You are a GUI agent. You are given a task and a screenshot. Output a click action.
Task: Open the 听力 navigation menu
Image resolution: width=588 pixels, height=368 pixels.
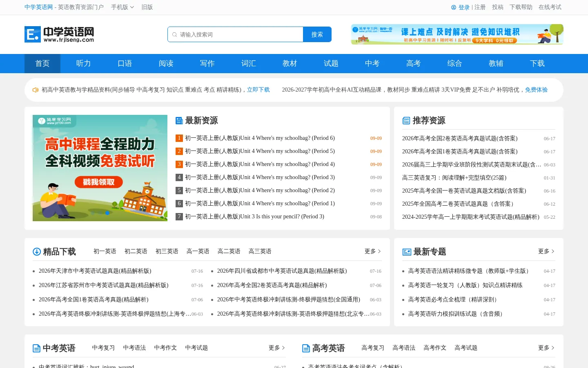tap(84, 63)
